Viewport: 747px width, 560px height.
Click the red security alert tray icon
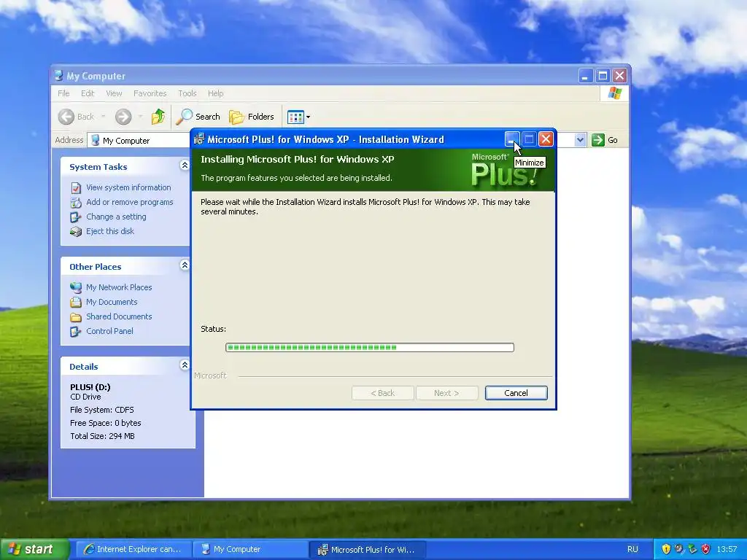click(706, 550)
